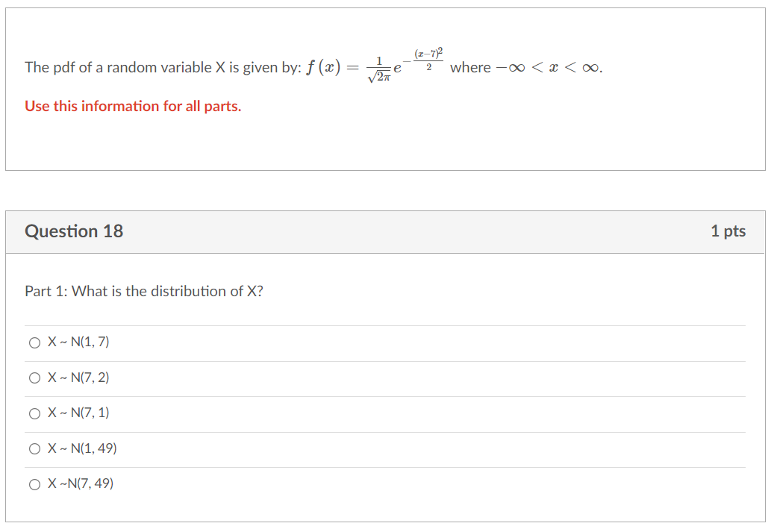The image size is (774, 532).
Task: Click the 'Question 18' heading
Action: pyautogui.click(x=74, y=231)
